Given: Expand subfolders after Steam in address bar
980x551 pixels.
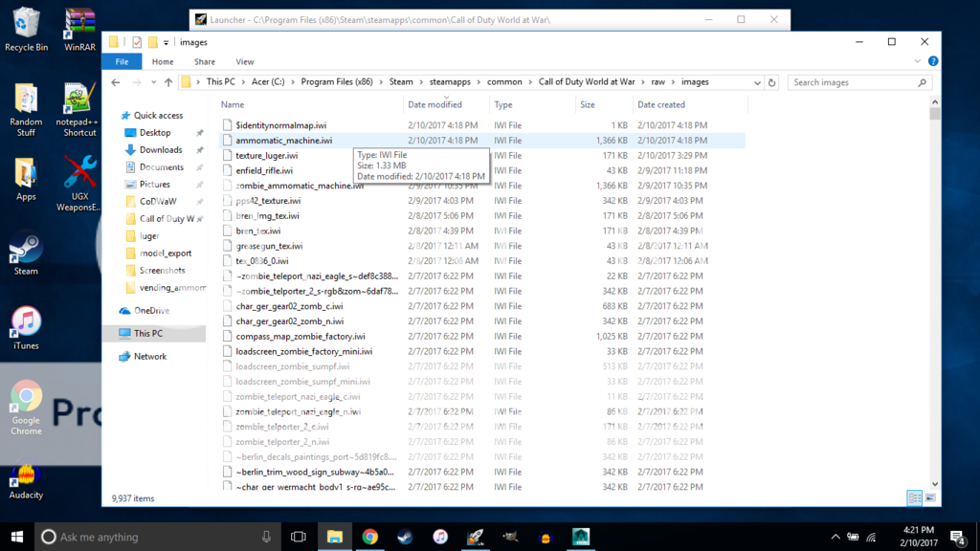Looking at the screenshot, I should (x=421, y=82).
